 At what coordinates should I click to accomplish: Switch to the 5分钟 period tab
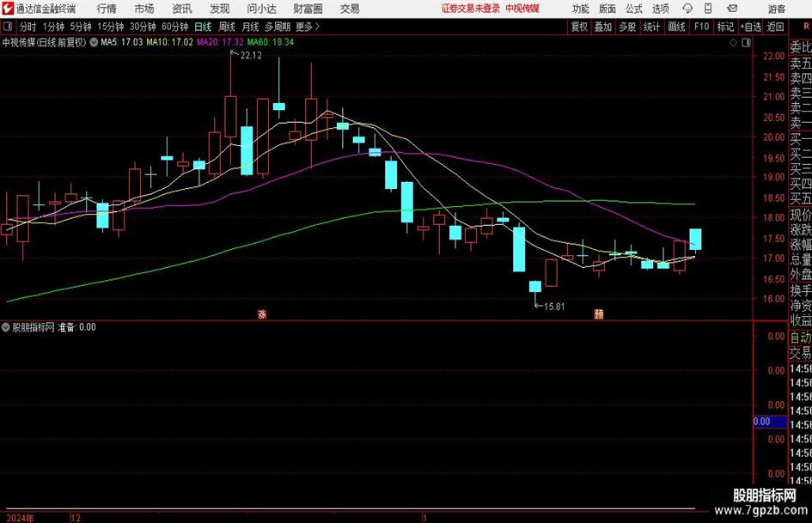(x=81, y=27)
